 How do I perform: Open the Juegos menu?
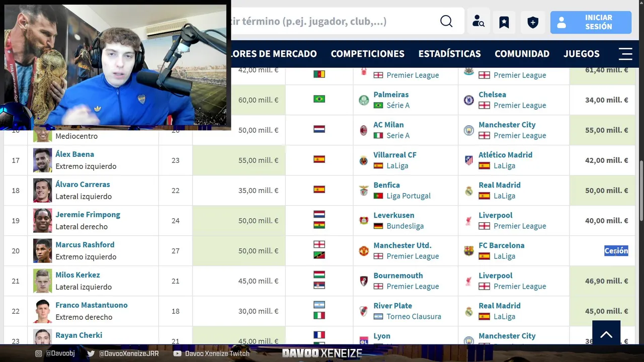581,54
